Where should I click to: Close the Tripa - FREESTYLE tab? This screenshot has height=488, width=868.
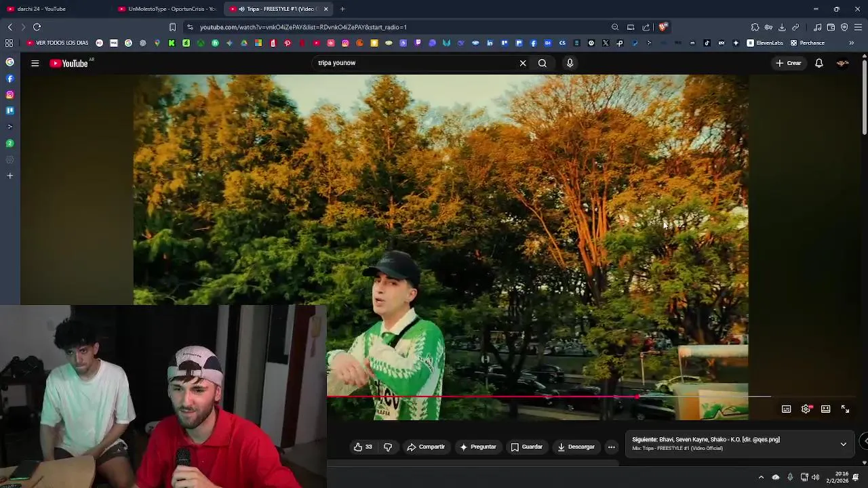click(325, 9)
